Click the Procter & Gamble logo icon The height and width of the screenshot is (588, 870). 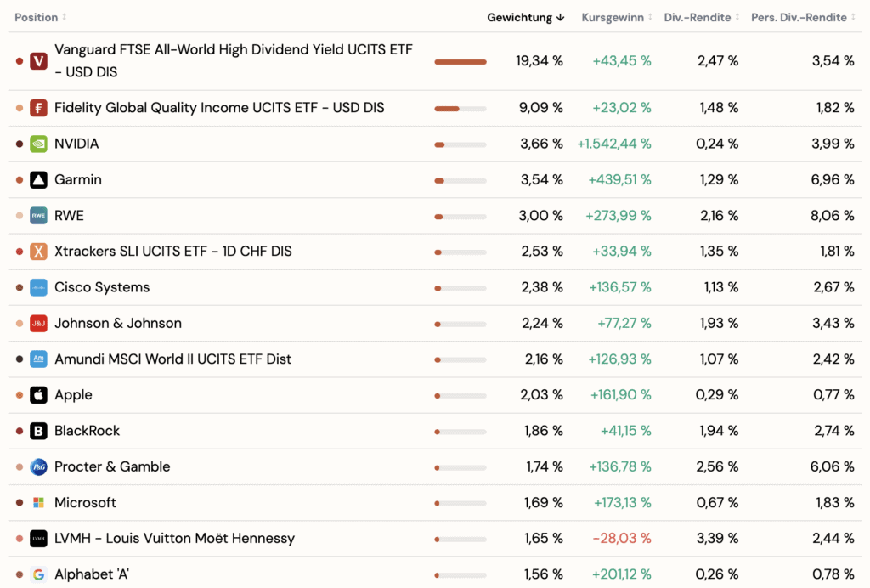coord(38,466)
